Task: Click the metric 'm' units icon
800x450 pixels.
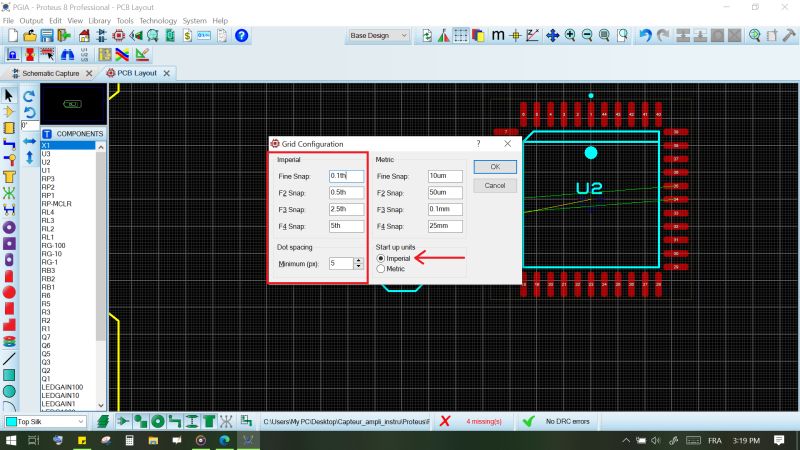Action: coord(497,36)
